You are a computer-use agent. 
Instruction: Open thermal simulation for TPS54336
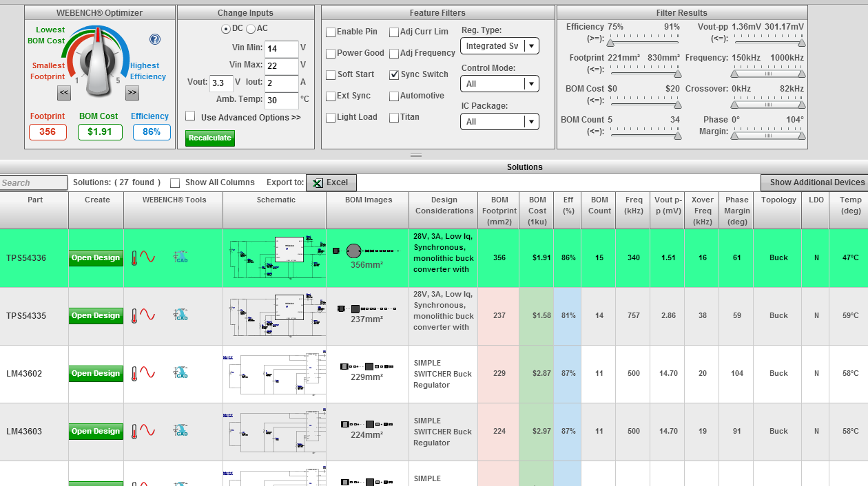click(135, 257)
